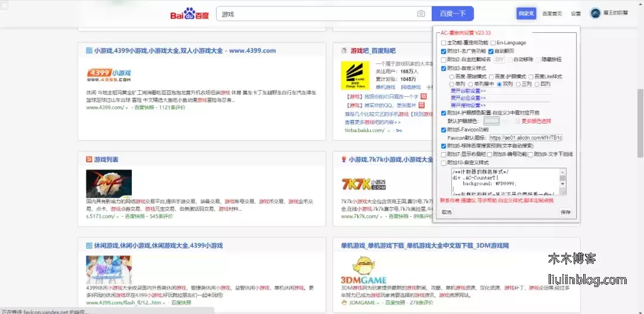Expand 展开必应设置 section
Screen dimensions: 644x314
[x=468, y=98]
